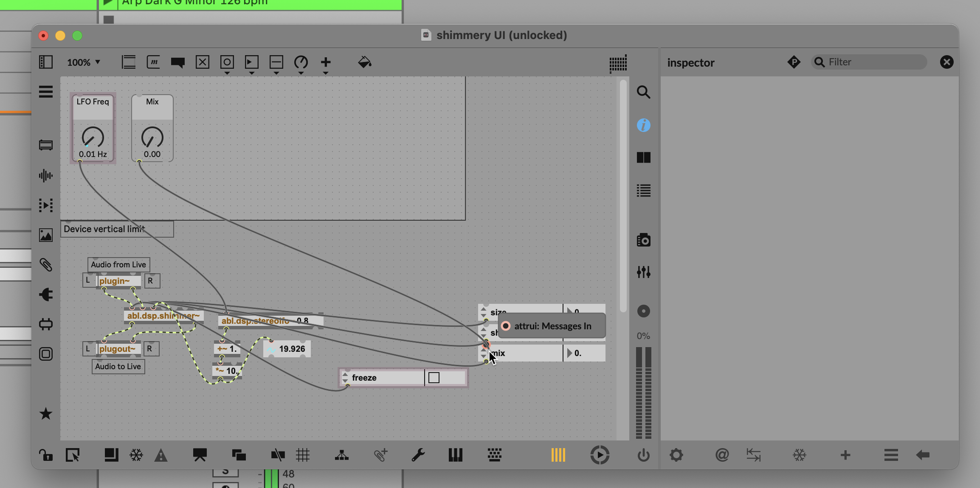This screenshot has height=488, width=980.
Task: Click the paint bucket Format icon
Action: coord(364,62)
